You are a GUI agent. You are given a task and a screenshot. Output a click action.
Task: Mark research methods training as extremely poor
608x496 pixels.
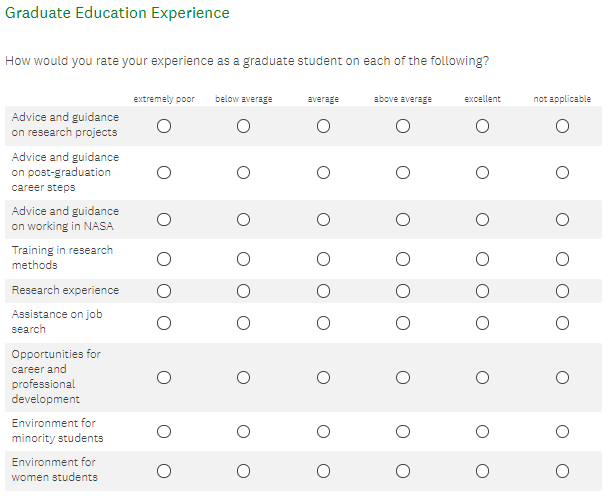(x=163, y=259)
